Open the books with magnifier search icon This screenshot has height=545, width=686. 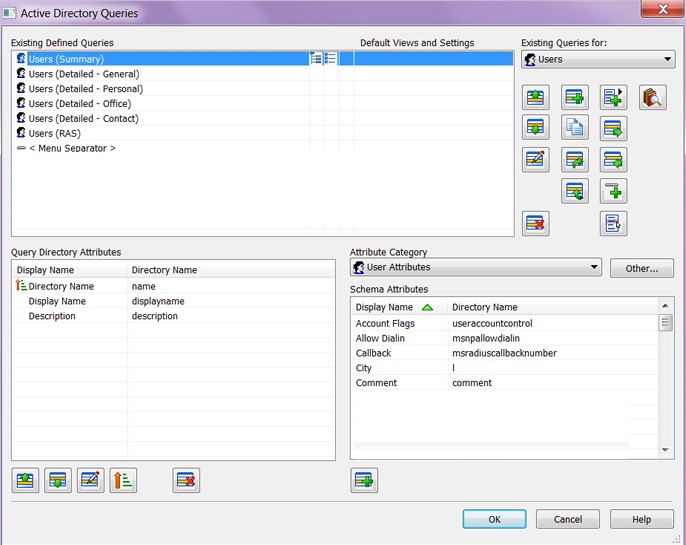click(653, 98)
